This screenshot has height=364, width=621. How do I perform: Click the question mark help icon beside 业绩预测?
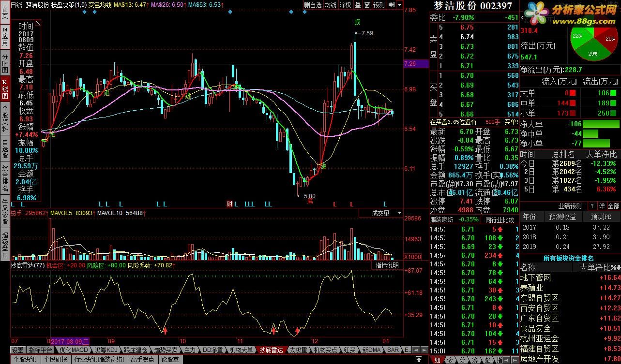click(x=591, y=206)
